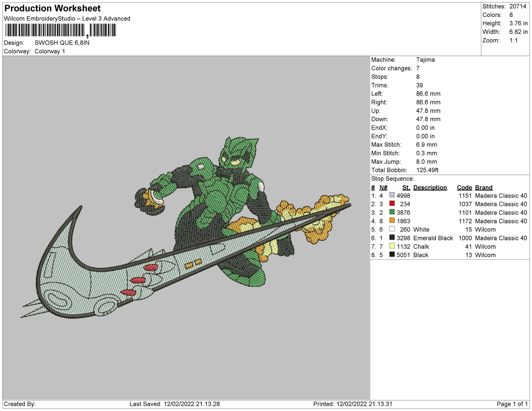532x411 pixels.
Task: Select the design name SWOSH QUE 6,8IN
Action: (x=62, y=43)
